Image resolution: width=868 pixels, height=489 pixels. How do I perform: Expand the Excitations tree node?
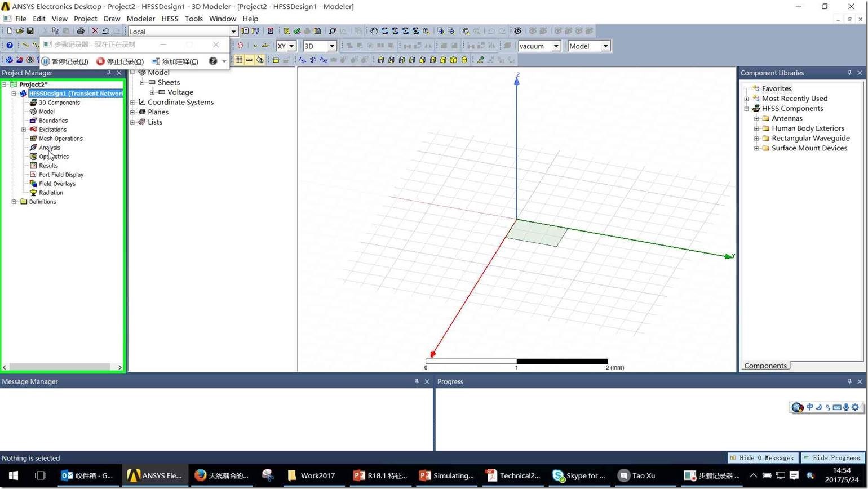(x=24, y=130)
